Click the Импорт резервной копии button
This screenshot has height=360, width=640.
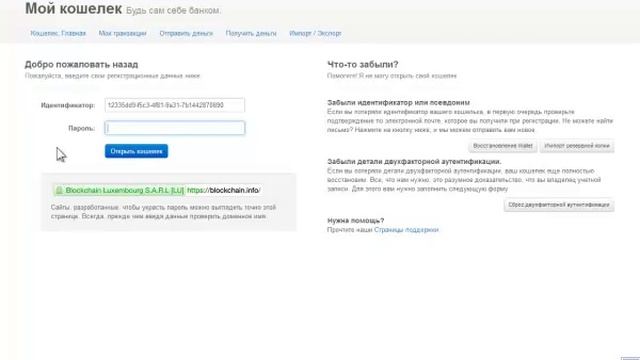point(577,146)
